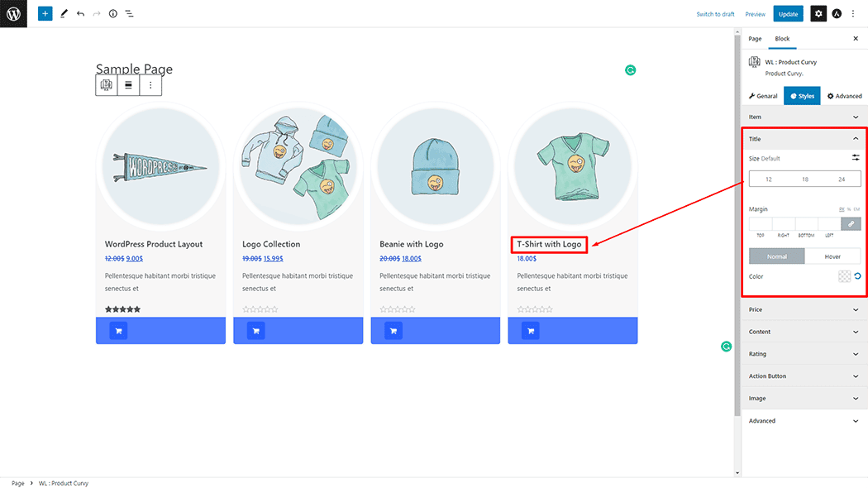Open the Astra settings icon

pos(837,14)
